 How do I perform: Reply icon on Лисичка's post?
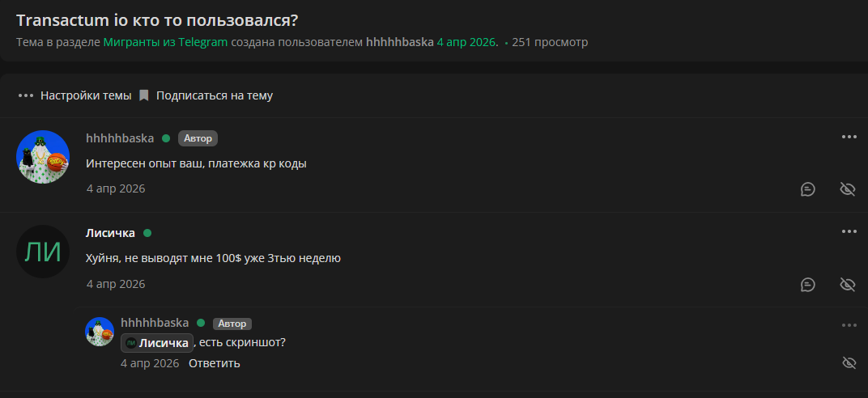point(807,285)
